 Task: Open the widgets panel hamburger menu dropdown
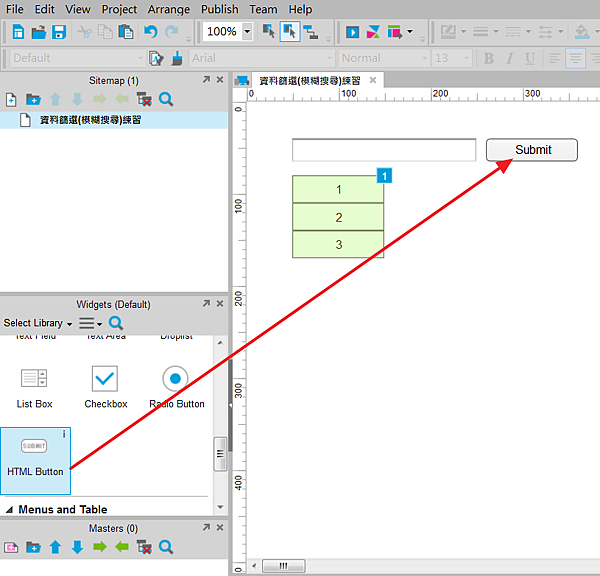point(91,323)
